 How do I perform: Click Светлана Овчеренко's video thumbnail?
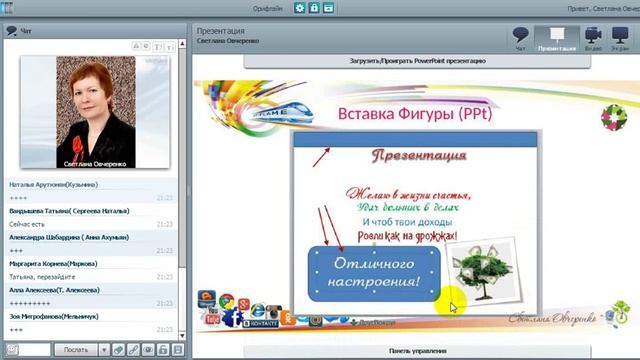95,112
